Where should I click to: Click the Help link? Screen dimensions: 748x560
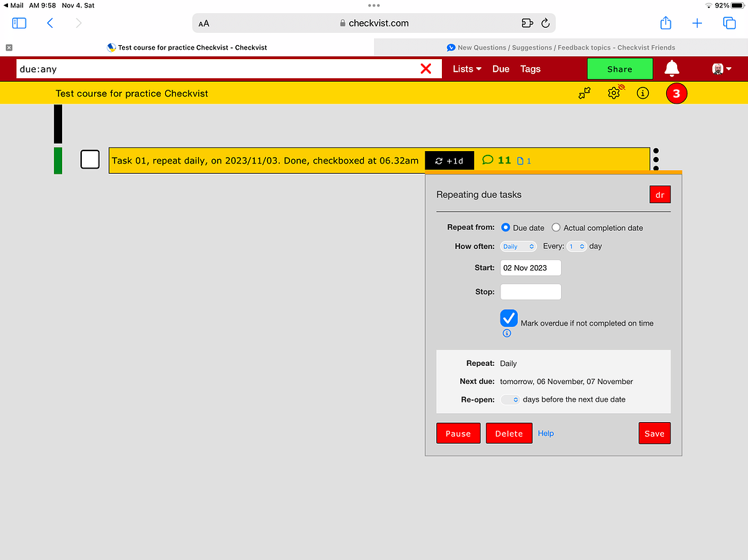[x=546, y=433]
